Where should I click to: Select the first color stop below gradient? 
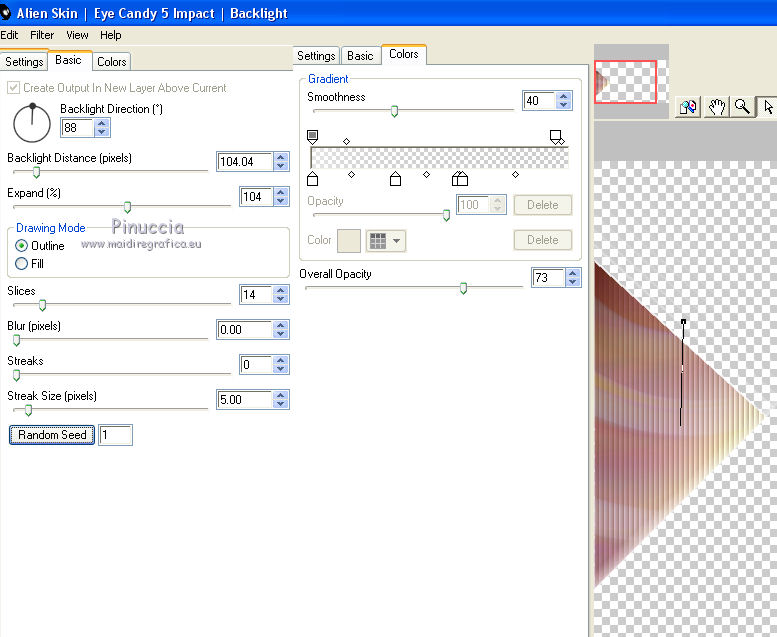312,178
